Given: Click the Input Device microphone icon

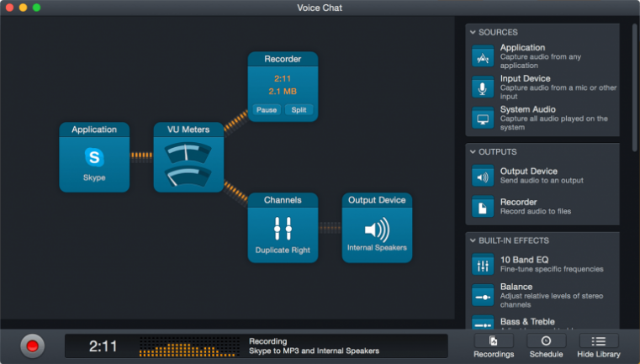Looking at the screenshot, I should pyautogui.click(x=483, y=87).
